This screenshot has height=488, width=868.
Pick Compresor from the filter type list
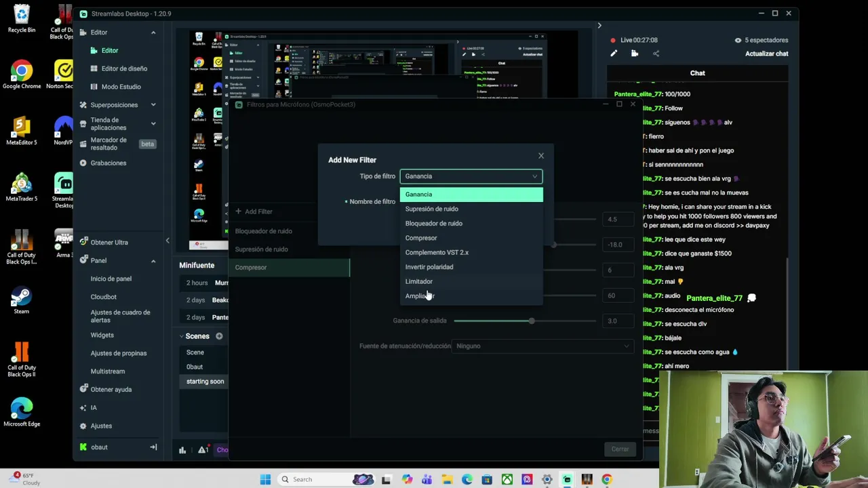[x=421, y=238]
